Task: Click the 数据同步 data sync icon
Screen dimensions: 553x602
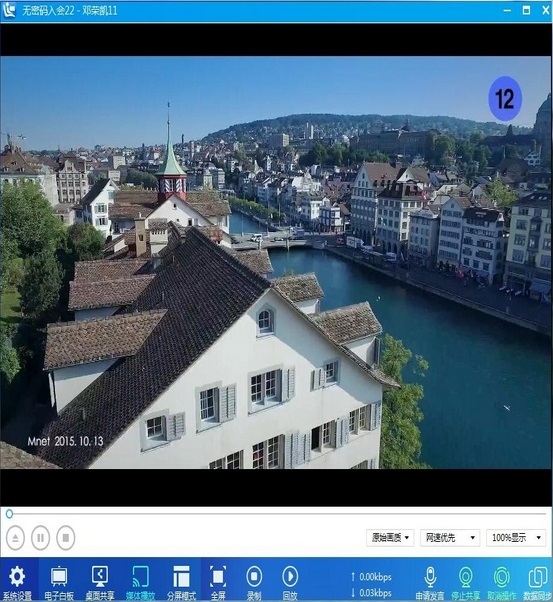Action: pyautogui.click(x=538, y=577)
